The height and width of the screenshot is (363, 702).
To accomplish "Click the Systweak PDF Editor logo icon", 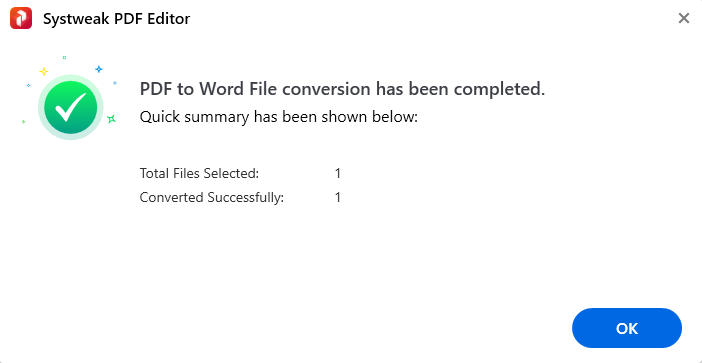I will click(21, 18).
